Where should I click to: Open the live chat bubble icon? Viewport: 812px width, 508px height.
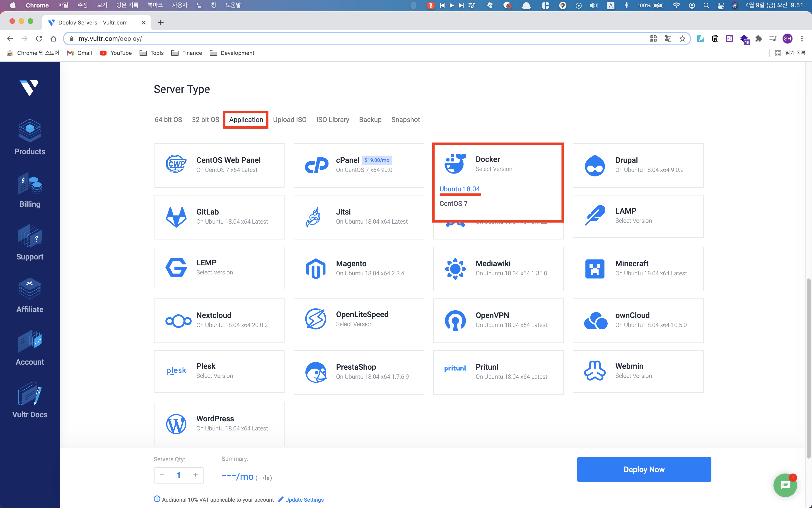(785, 485)
